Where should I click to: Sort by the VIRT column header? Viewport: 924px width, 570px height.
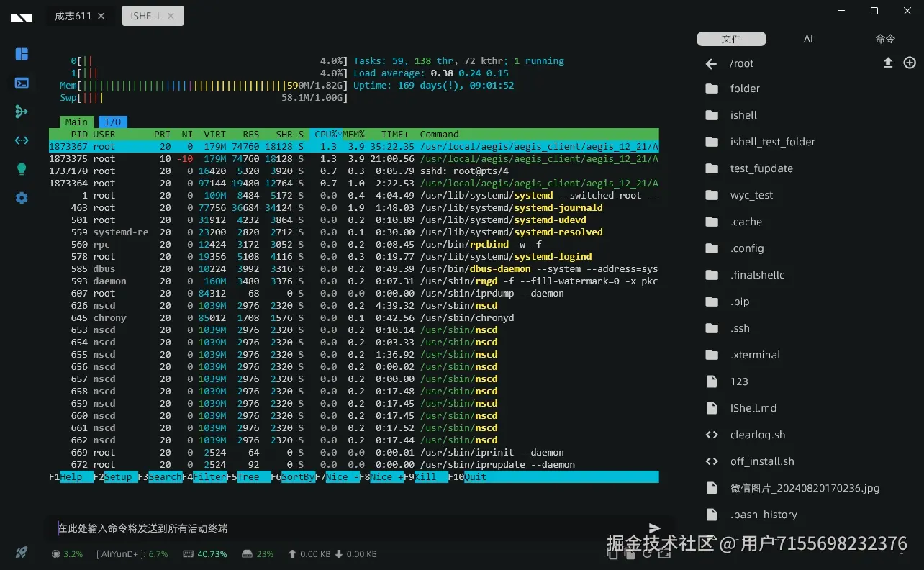click(x=214, y=135)
